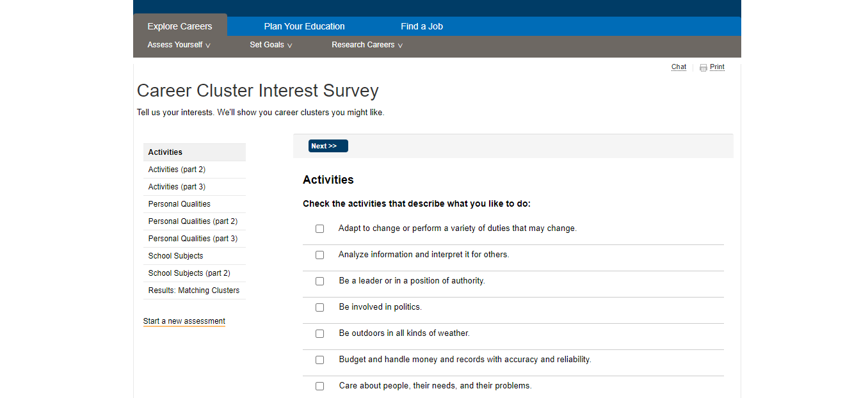Check 'Analyze information and interpret' checkbox
This screenshot has width=868, height=398.
pos(320,255)
